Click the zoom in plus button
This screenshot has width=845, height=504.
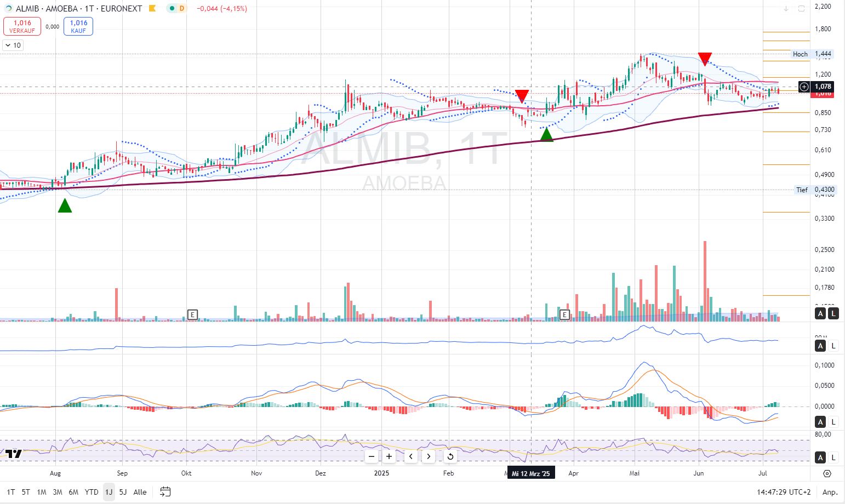pyautogui.click(x=389, y=456)
